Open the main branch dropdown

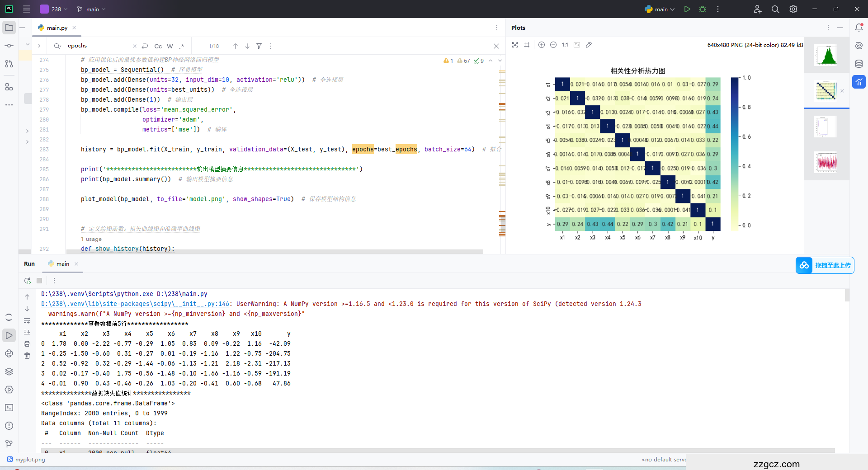click(90, 9)
